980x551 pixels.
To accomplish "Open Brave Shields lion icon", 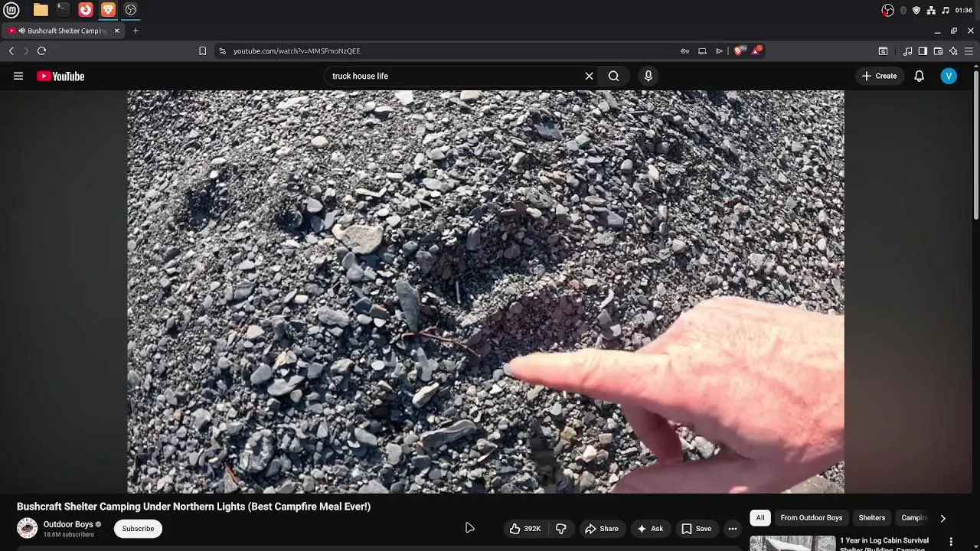I will [739, 51].
